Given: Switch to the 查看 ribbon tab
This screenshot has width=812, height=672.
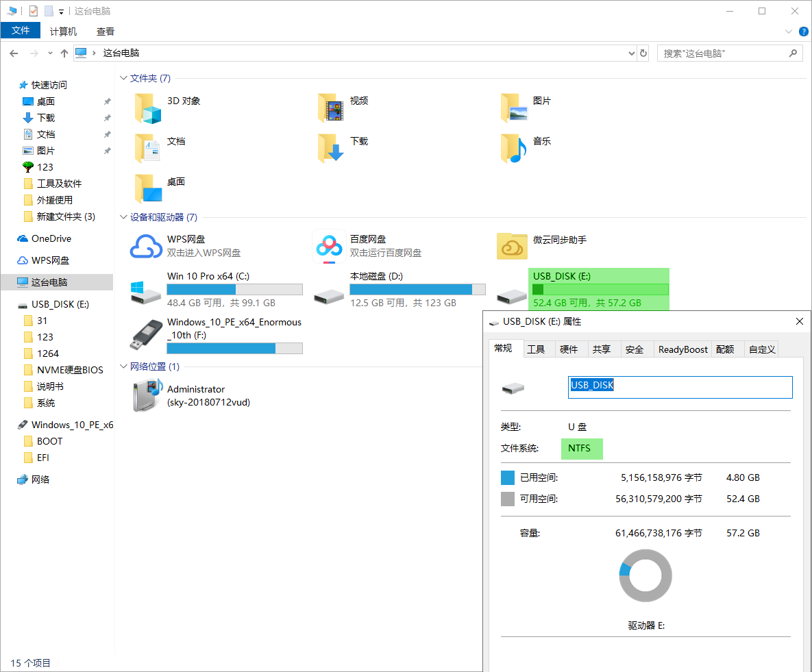Looking at the screenshot, I should [x=105, y=31].
